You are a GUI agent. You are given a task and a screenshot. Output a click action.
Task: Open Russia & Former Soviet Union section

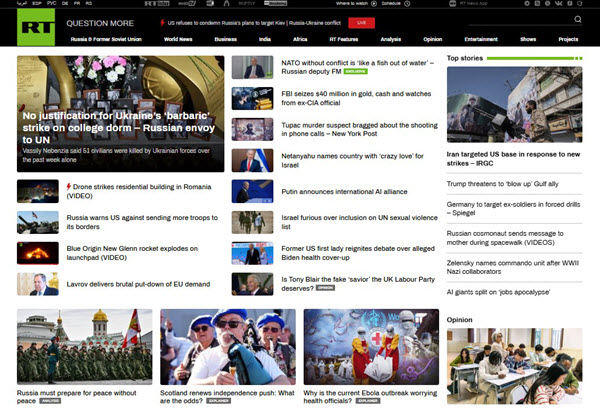click(106, 39)
